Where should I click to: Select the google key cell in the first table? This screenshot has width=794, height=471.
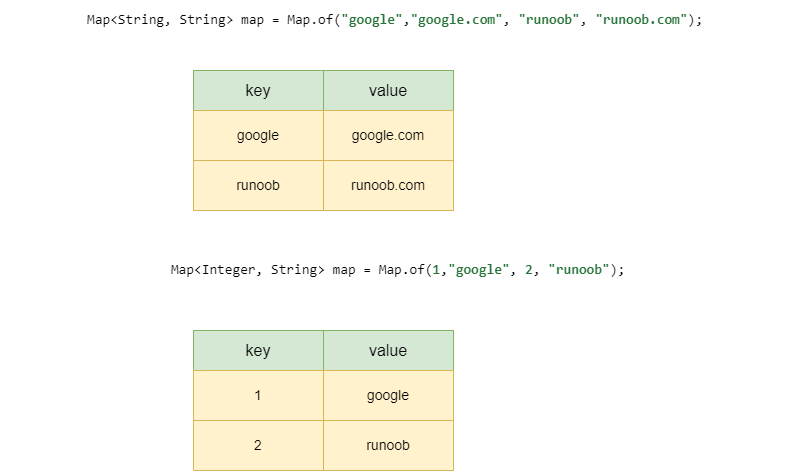[258, 135]
